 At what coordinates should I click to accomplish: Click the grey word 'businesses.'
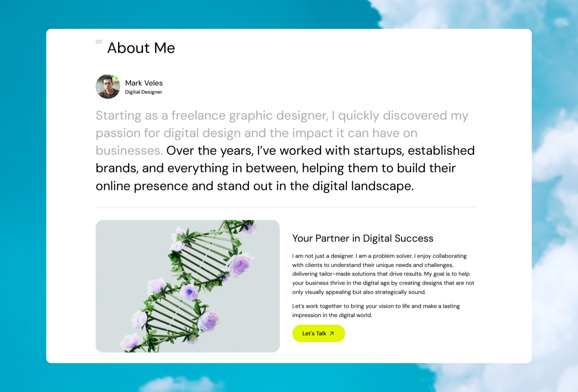click(x=129, y=151)
